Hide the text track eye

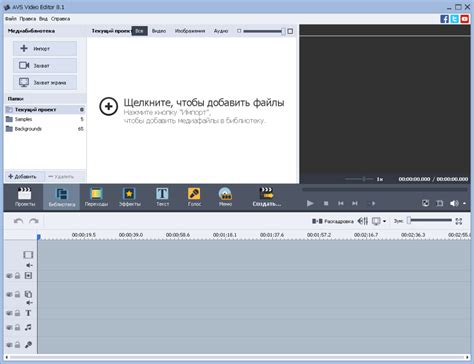click(9, 313)
